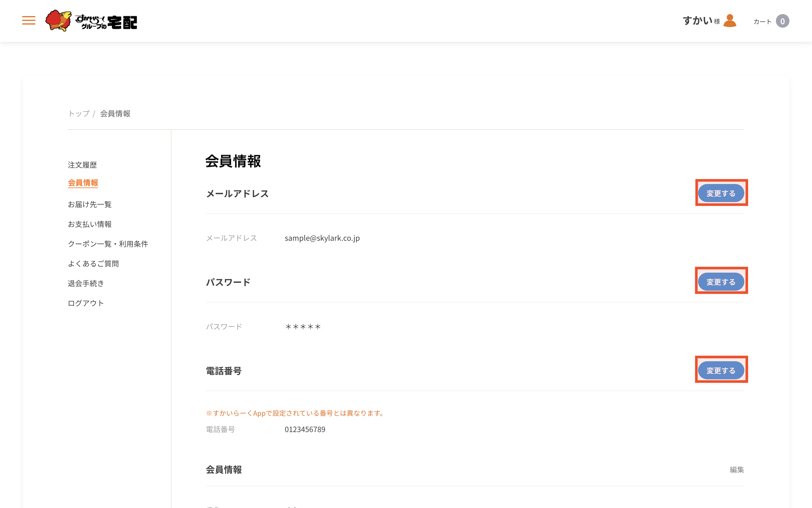Click the cart count badge
This screenshot has width=812, height=508.
(782, 21)
